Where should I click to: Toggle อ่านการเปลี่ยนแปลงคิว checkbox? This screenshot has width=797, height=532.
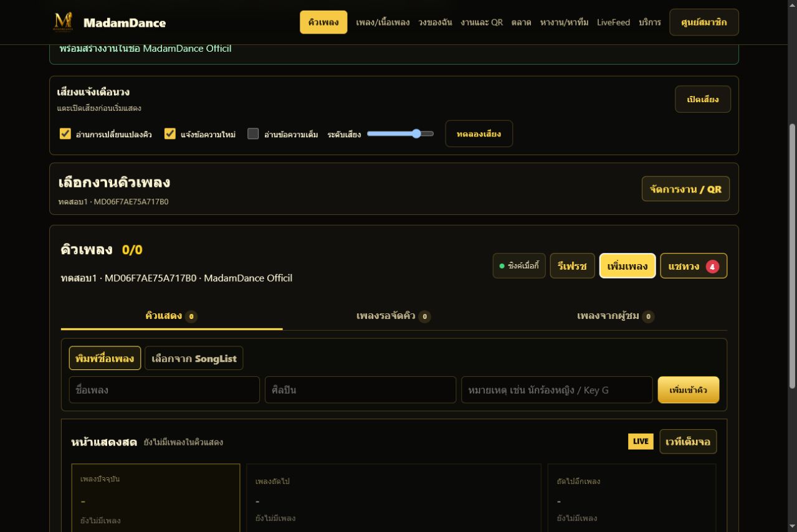(65, 133)
